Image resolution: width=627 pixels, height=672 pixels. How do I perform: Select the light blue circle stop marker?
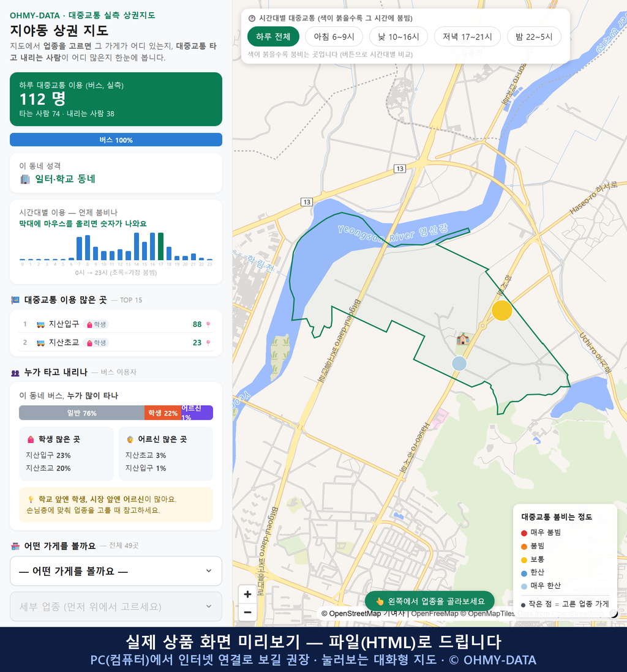(459, 364)
